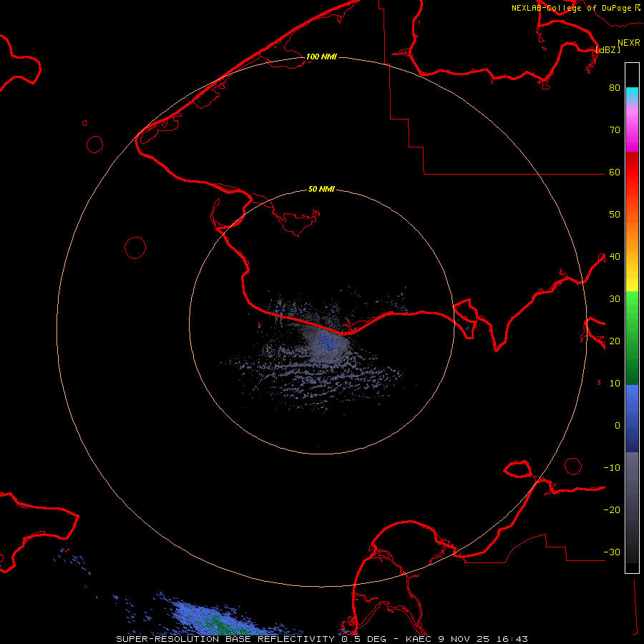The height and width of the screenshot is (644, 644).
Task: Click the blue radar echo core near the coastline
Action: point(327,342)
